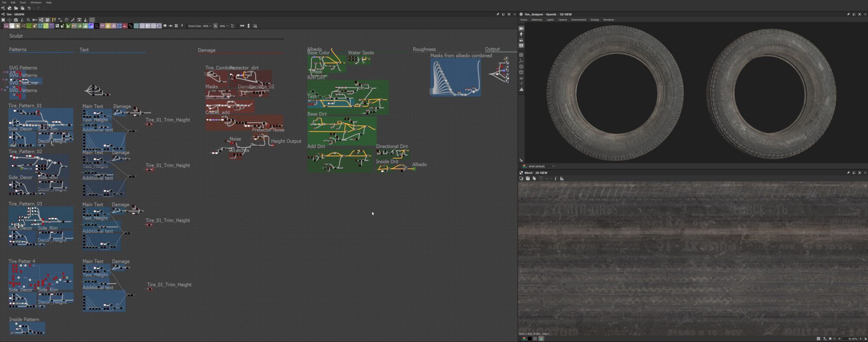Show the info icon in 2D view toolbar
Image resolution: width=868 pixels, height=342 pixels.
pos(556,179)
